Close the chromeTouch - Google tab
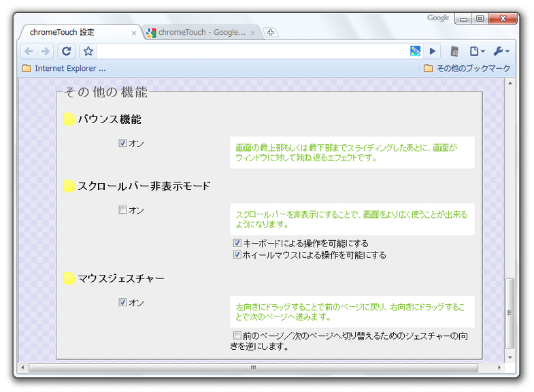 coord(252,33)
